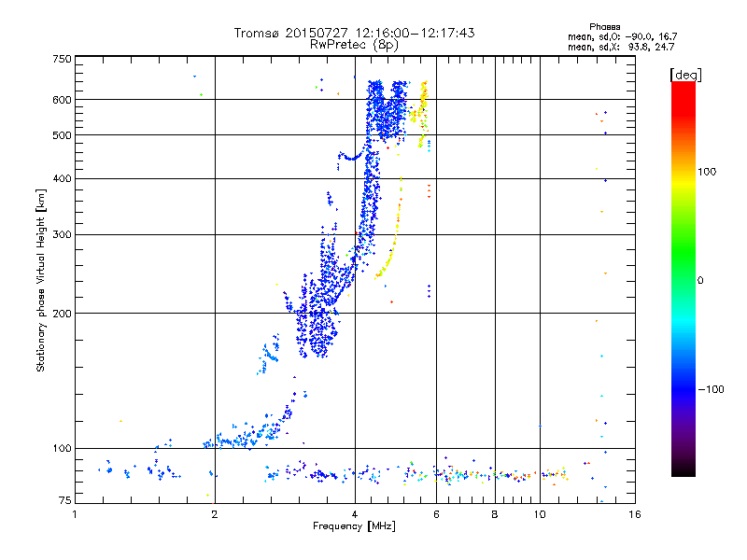This screenshot has height=560, width=747.
Task: Click the x-axis tick label '2'
Action: coord(215,514)
